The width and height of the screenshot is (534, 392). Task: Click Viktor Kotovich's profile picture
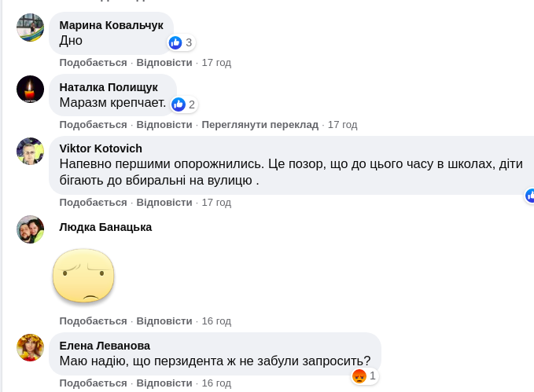[x=30, y=151]
